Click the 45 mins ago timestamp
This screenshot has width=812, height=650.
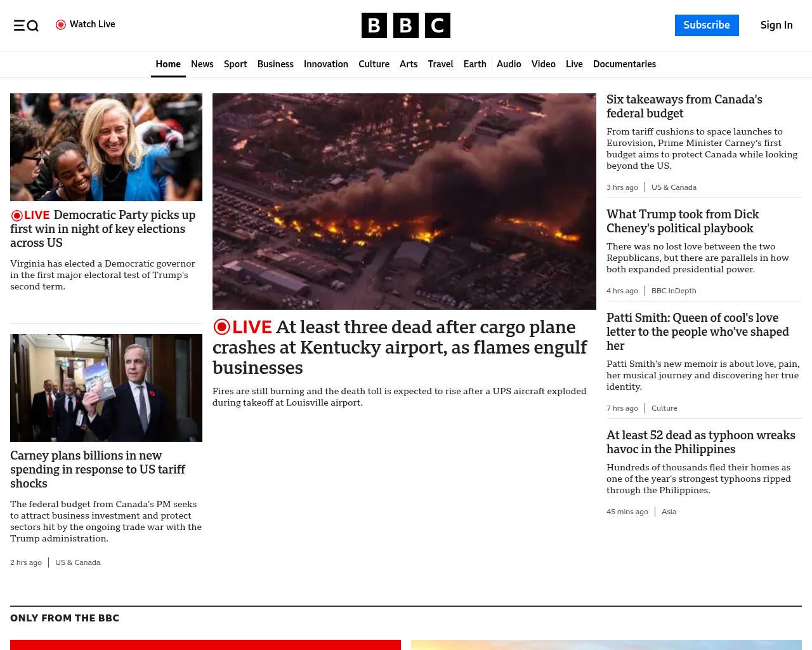pyautogui.click(x=627, y=512)
